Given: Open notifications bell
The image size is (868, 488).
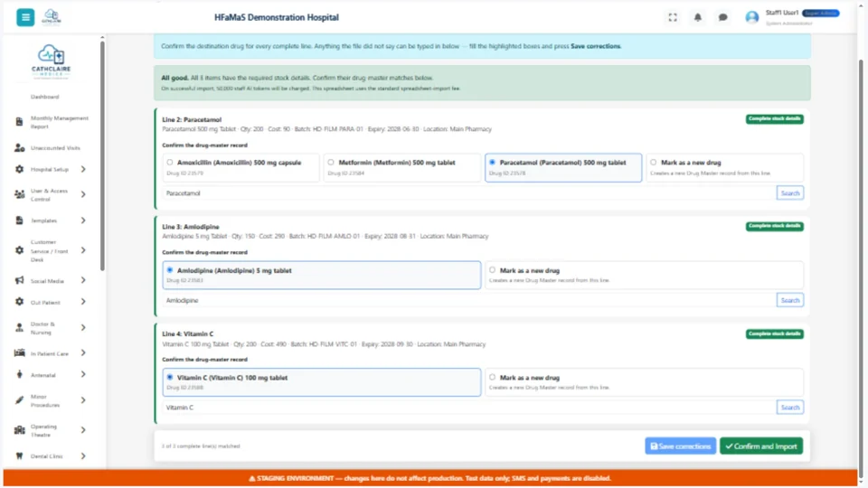Looking at the screenshot, I should (697, 18).
